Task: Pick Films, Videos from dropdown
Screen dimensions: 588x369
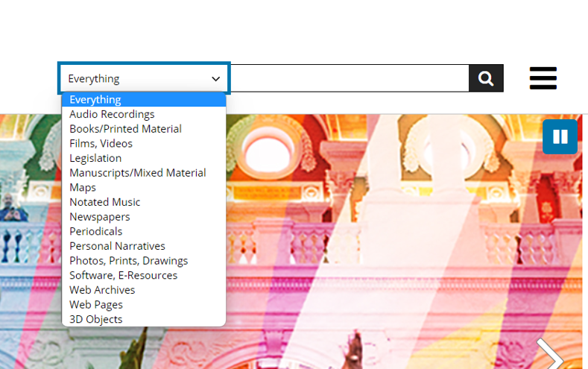Action: point(144,144)
